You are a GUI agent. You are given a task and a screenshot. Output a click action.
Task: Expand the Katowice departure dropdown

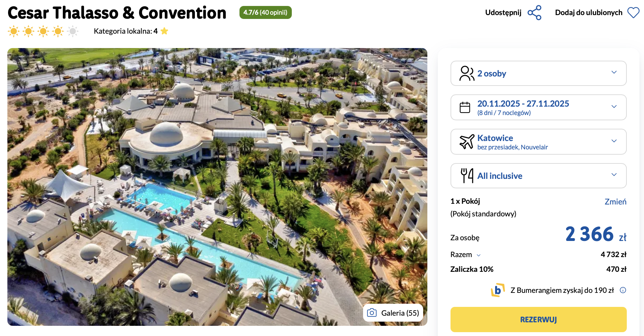point(614,141)
